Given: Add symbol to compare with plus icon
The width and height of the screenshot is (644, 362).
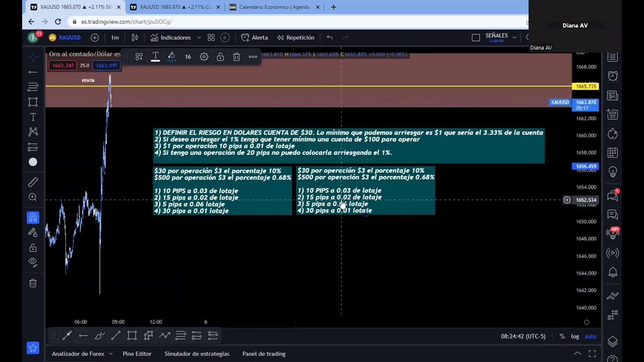Looking at the screenshot, I should click(95, 37).
